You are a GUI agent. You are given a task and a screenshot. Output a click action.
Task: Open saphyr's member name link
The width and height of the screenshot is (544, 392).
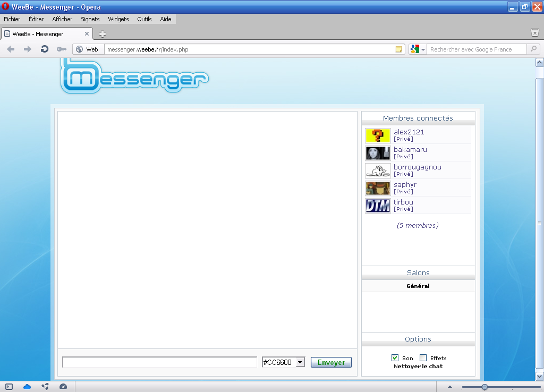[x=405, y=184]
